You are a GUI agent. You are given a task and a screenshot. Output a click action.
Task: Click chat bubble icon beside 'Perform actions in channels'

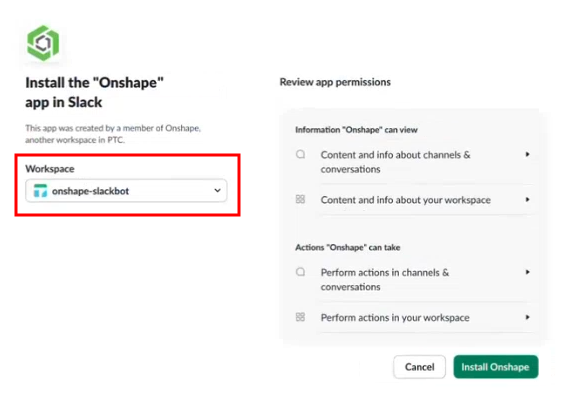tap(301, 272)
